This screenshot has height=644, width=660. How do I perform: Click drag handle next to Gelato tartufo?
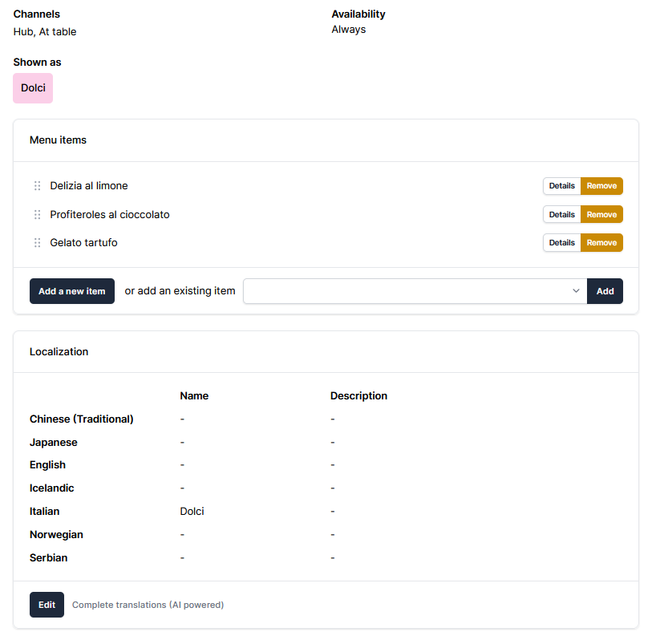coord(37,243)
